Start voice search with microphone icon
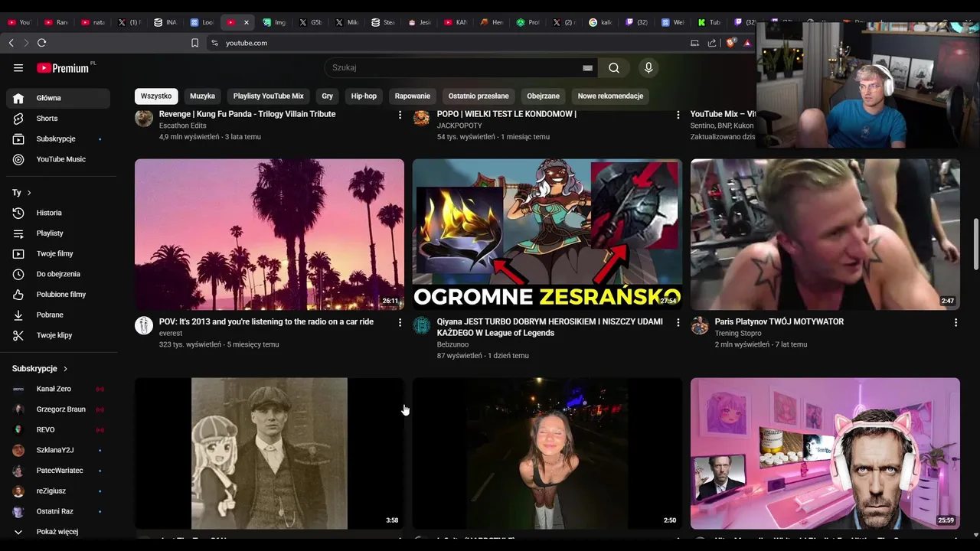980x551 pixels. tap(648, 67)
